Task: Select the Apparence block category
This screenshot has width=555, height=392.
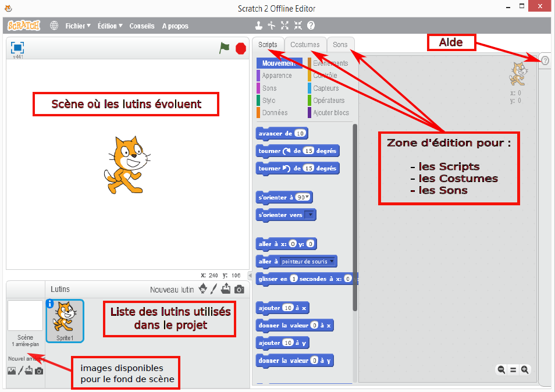Action: click(277, 76)
